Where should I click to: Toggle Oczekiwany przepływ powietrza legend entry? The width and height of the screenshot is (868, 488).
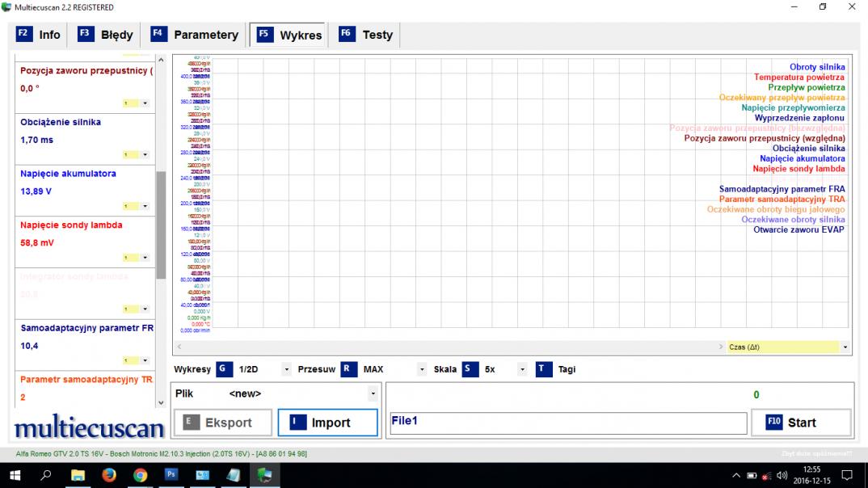point(782,98)
